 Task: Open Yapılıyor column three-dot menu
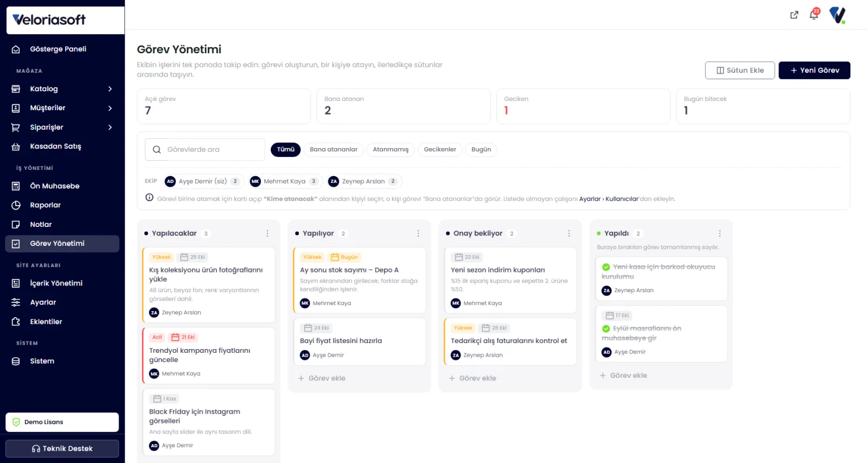pyautogui.click(x=418, y=233)
